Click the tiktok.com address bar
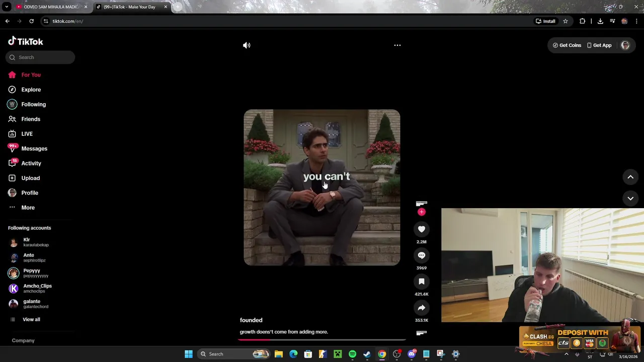Image resolution: width=644 pixels, height=362 pixels. (282, 21)
